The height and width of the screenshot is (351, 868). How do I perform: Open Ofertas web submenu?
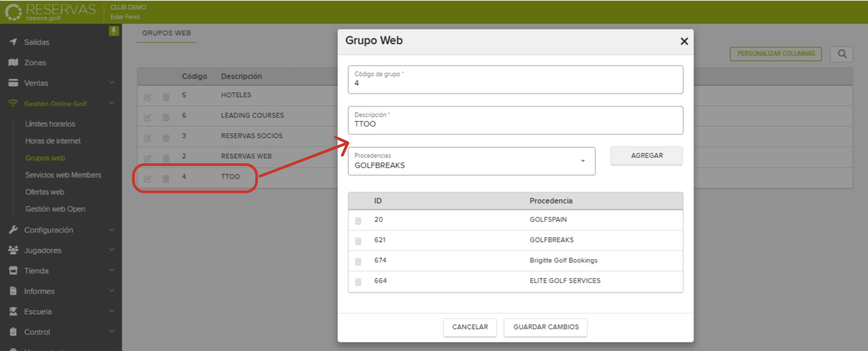45,192
